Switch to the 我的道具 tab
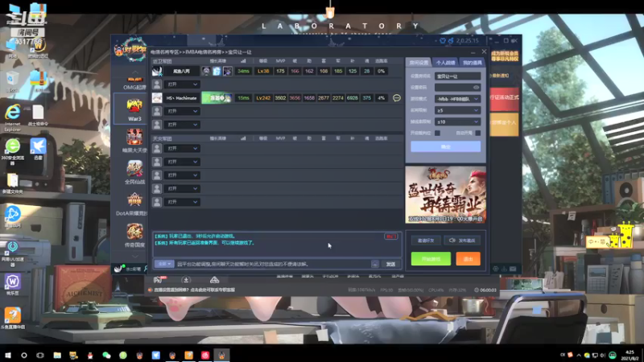 pyautogui.click(x=472, y=63)
